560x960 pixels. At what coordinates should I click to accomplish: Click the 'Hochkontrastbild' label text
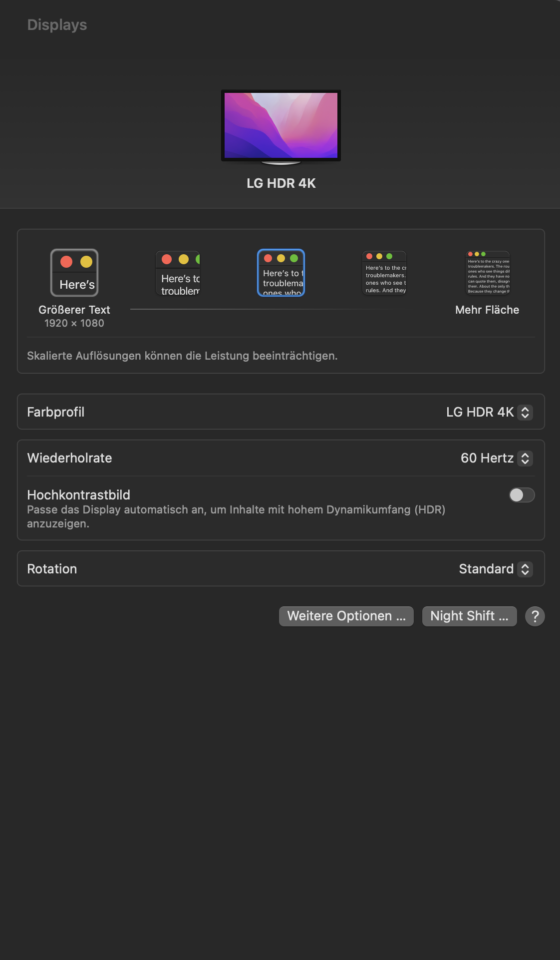[x=78, y=495]
